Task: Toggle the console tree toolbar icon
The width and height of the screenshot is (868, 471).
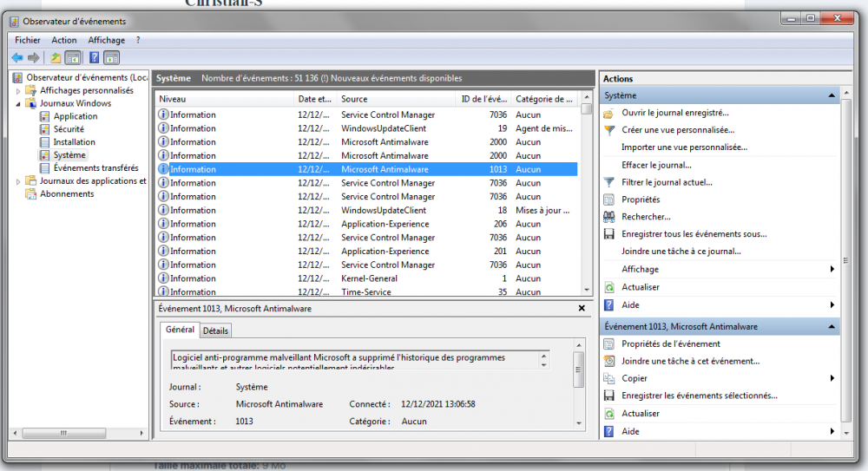Action: point(74,58)
